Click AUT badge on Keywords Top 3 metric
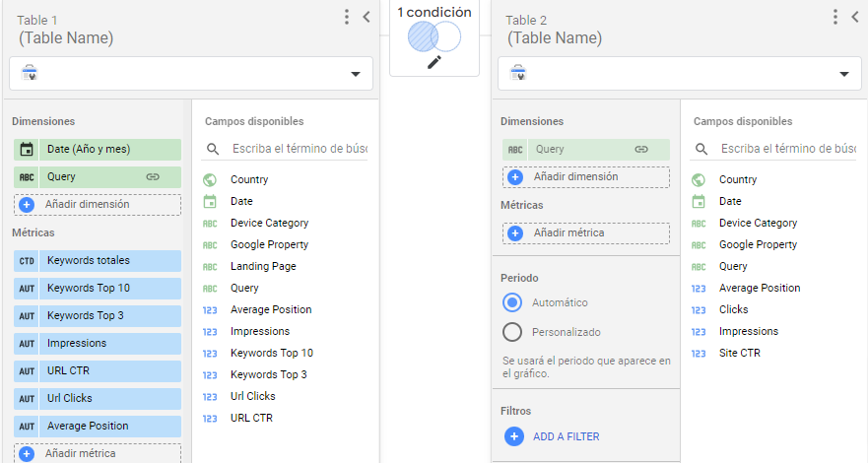Screen dimensions: 868x463 [x=27, y=316]
